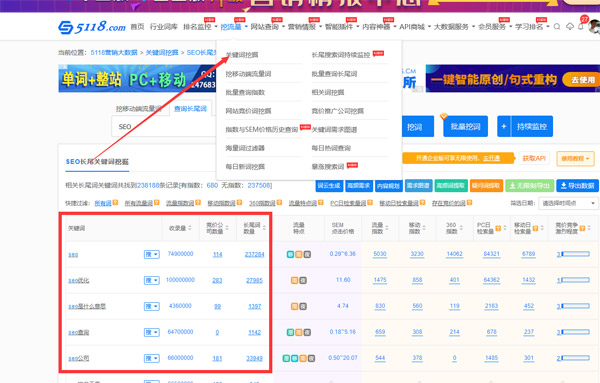
Task: Sort by 收录量 column arrows
Action: pyautogui.click(x=190, y=228)
